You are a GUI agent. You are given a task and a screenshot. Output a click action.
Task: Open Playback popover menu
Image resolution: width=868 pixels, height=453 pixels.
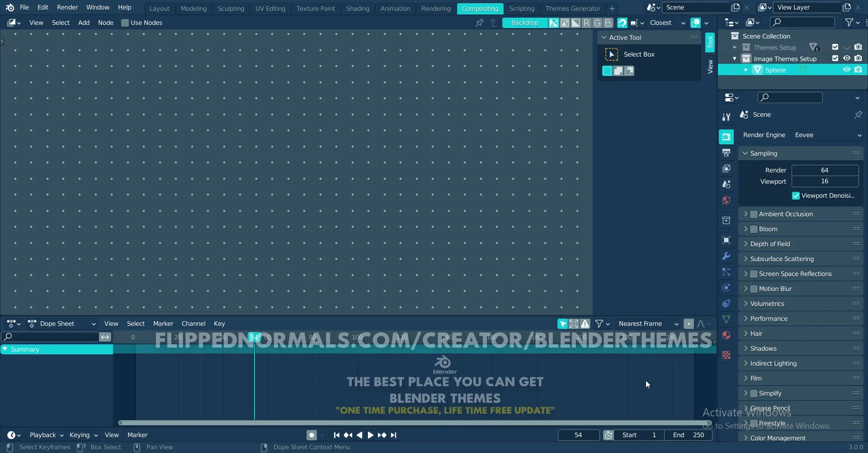[46, 435]
